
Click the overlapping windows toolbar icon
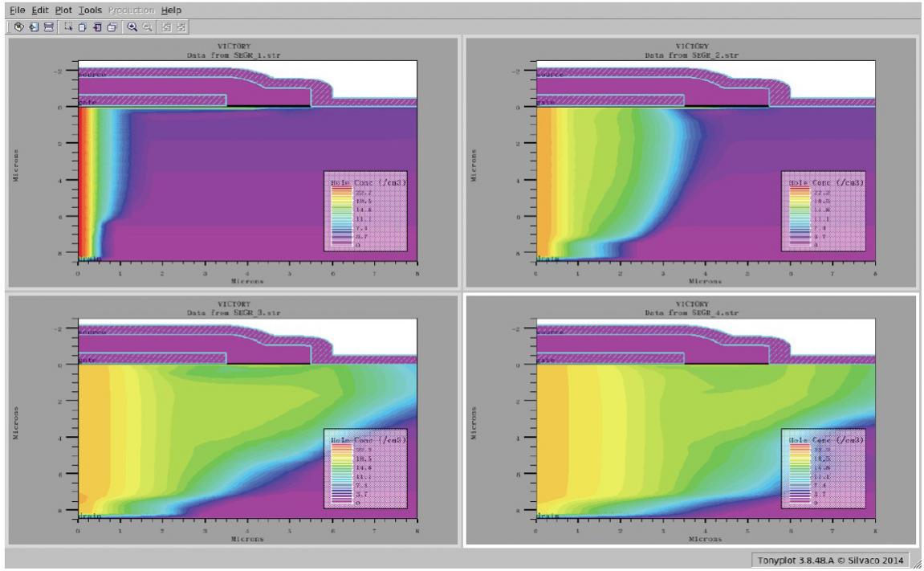(112, 27)
